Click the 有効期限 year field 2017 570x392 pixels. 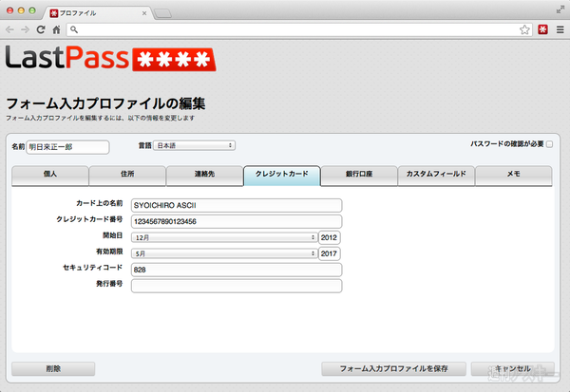(x=330, y=253)
